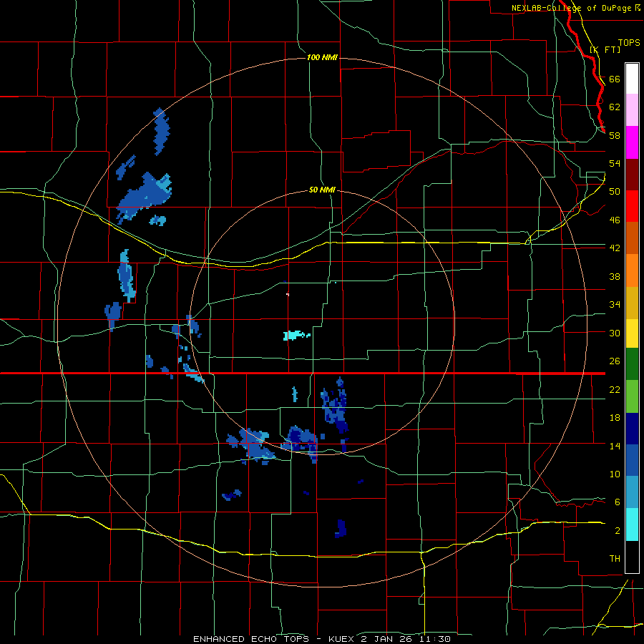Click the magenta legend color swatch
This screenshot has width=644, height=644.
632,142
